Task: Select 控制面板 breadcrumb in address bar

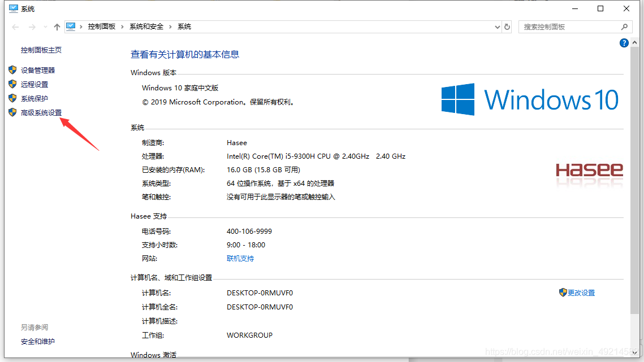Action: tap(101, 27)
